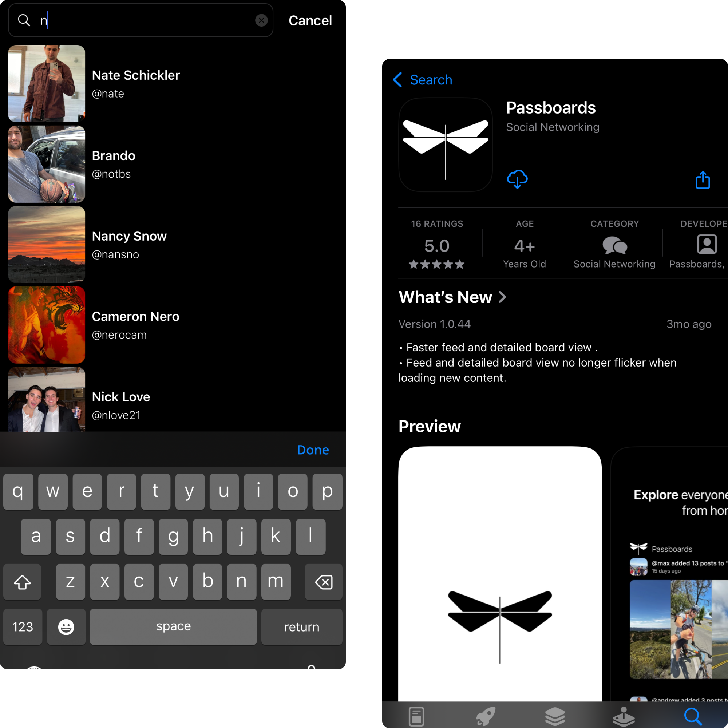
Task: Open Cameron Nero's tiger thumbnail
Action: pos(47,325)
